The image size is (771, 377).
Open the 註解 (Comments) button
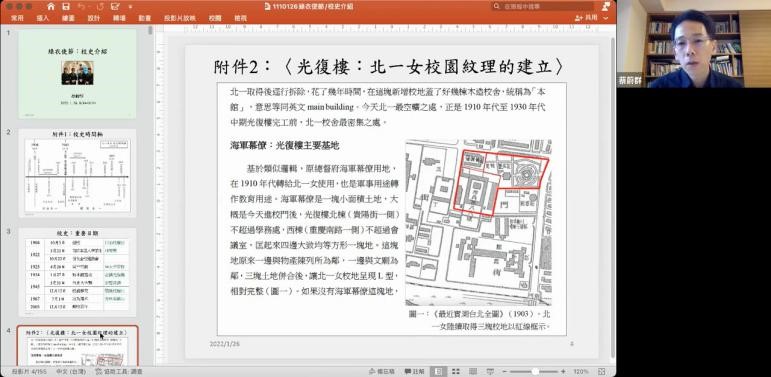(415, 372)
